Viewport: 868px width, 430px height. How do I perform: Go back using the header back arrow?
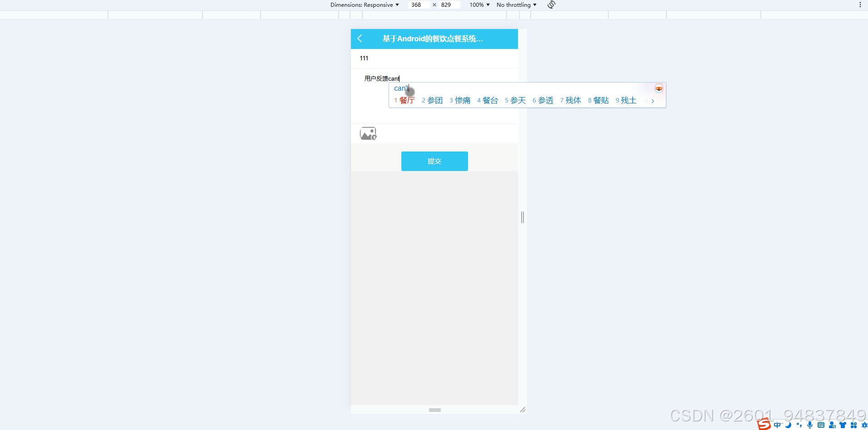point(360,39)
